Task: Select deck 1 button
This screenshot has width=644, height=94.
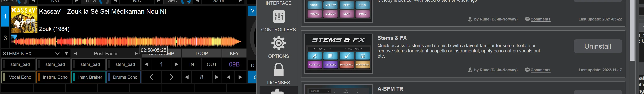Action: click(x=5, y=16)
